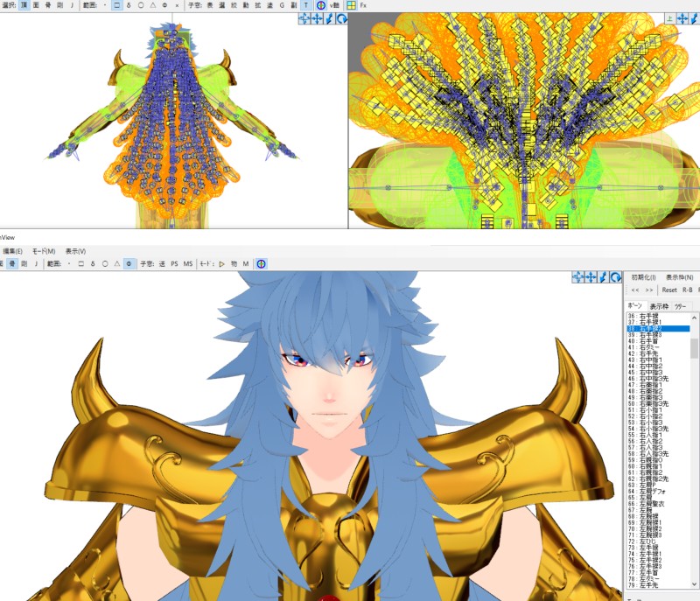
Task: Open G sub-window from top toolbar
Action: click(282, 5)
